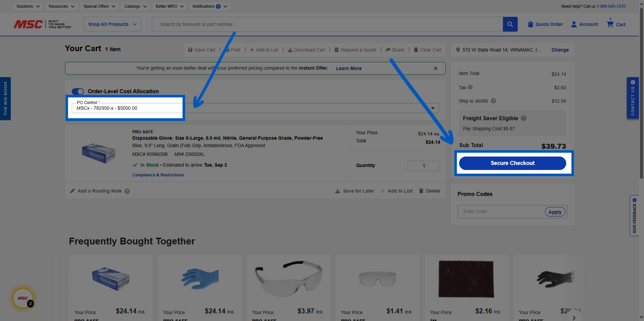Image resolution: width=644 pixels, height=321 pixels.
Task: Click the Quantity input box
Action: point(424,166)
